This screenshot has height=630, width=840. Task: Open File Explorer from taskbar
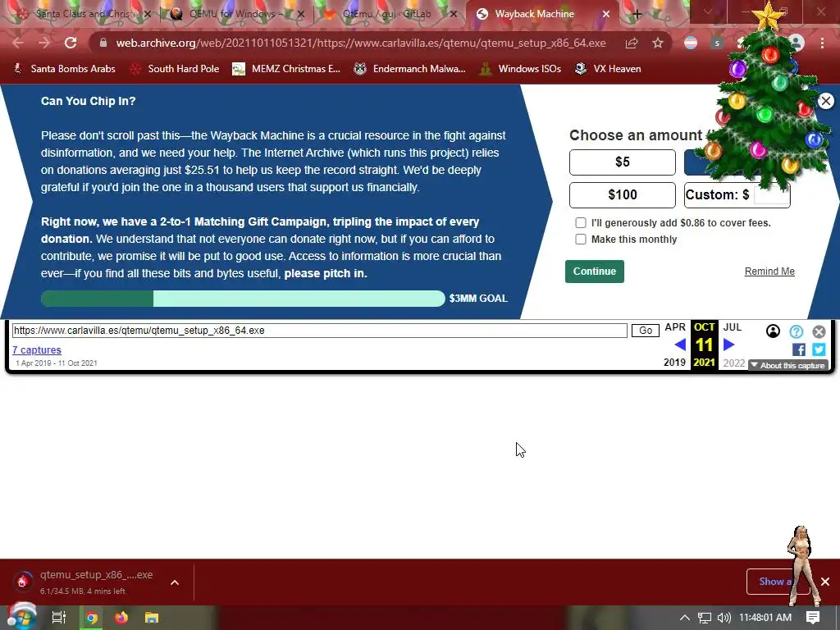click(152, 618)
